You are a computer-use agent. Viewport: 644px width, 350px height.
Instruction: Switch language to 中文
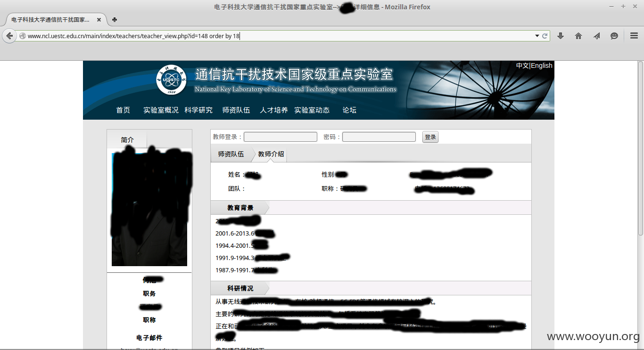tap(522, 65)
